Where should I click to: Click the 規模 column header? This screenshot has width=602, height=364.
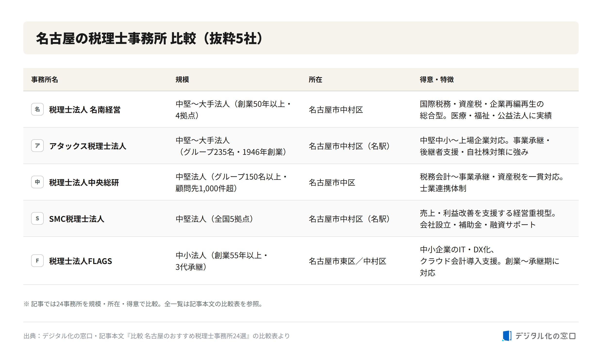click(182, 80)
